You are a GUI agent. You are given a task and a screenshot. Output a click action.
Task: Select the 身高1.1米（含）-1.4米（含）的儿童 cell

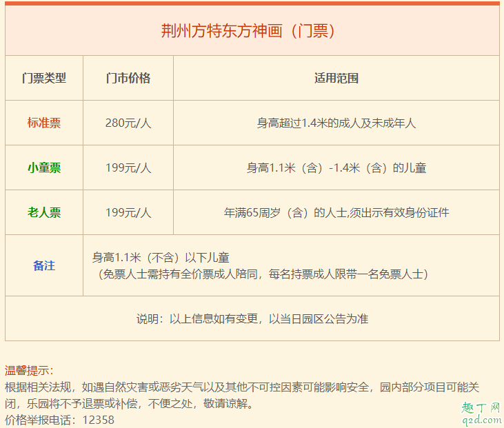(x=336, y=167)
